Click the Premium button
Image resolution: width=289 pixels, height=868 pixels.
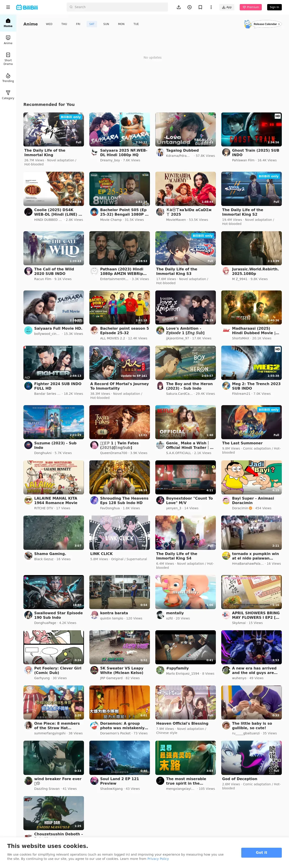pos(251,7)
